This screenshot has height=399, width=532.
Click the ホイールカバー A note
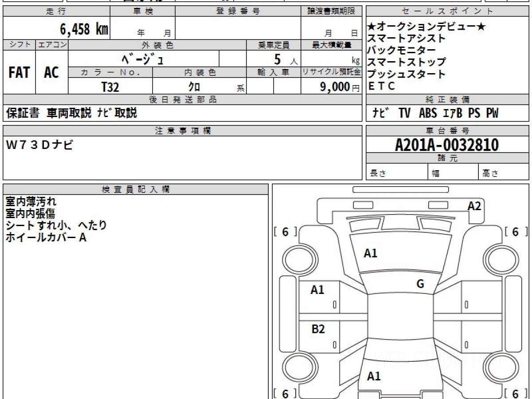click(x=46, y=237)
